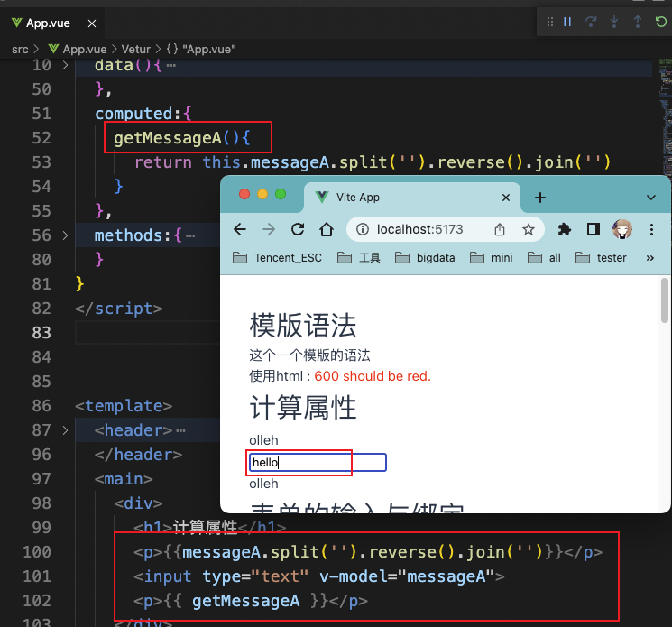The height and width of the screenshot is (627, 672).
Task: Click the red browser close button
Action: (x=244, y=194)
